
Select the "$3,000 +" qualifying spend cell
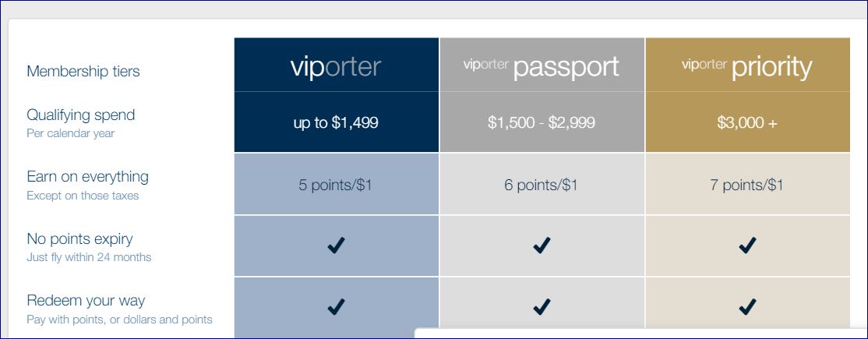click(747, 123)
